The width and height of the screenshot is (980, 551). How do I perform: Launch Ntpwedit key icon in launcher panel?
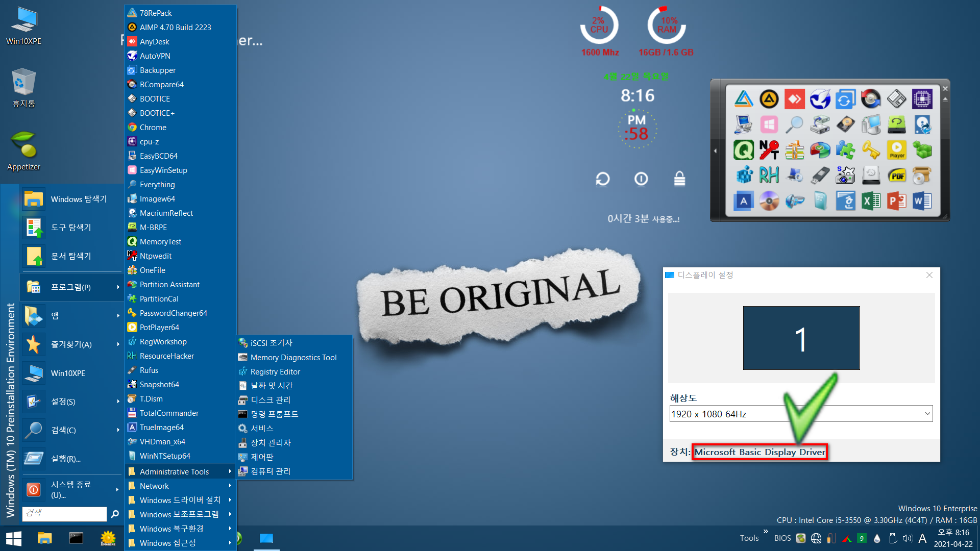pos(769,150)
